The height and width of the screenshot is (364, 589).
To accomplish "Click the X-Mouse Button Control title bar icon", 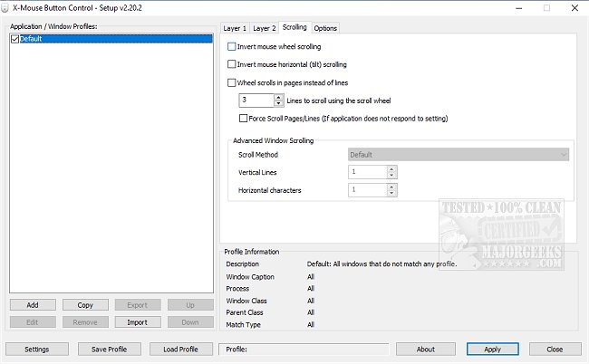I will click(x=5, y=8).
